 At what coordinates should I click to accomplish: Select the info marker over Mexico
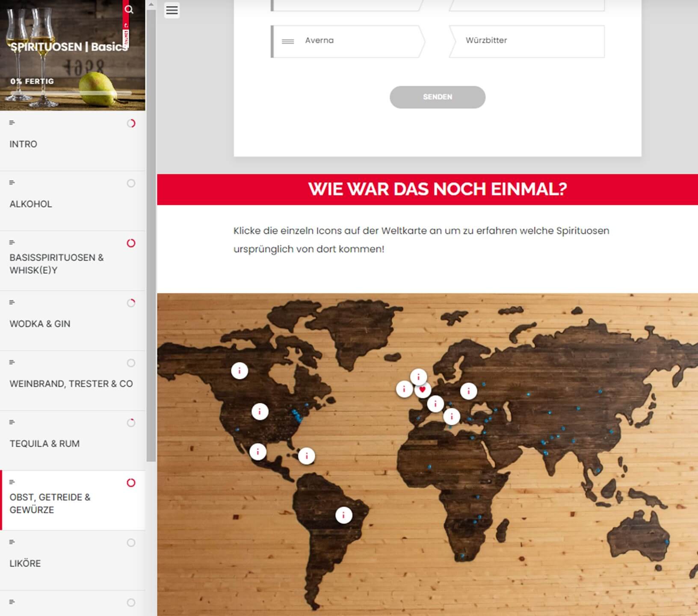tap(257, 452)
